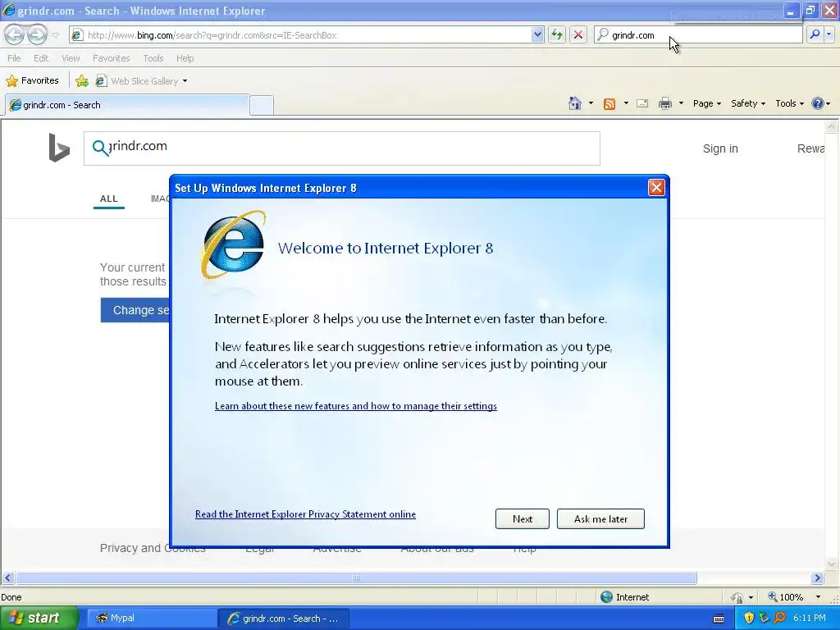Click the Add to Favorites Bar icon
Image resolution: width=840 pixels, height=630 pixels.
tap(82, 81)
